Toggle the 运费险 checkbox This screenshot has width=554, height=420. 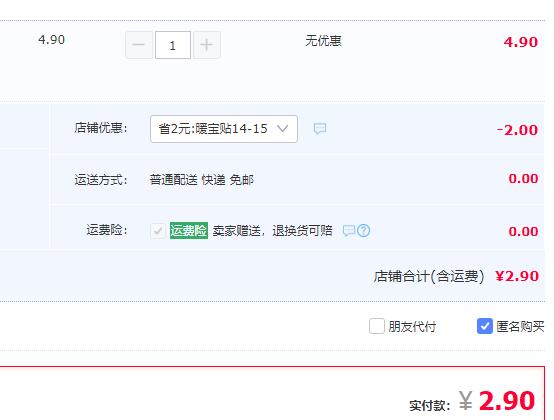coord(158,231)
